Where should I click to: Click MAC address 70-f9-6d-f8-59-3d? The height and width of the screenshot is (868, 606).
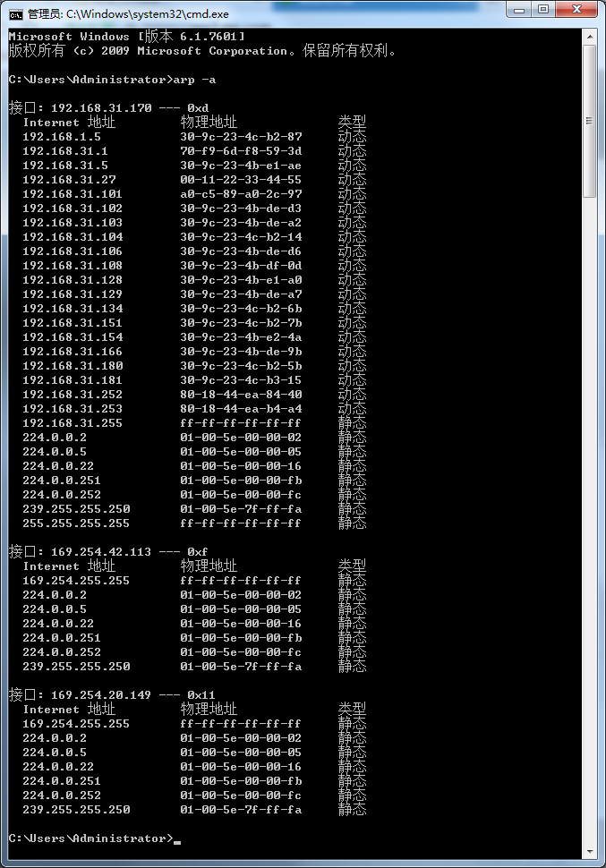point(241,151)
